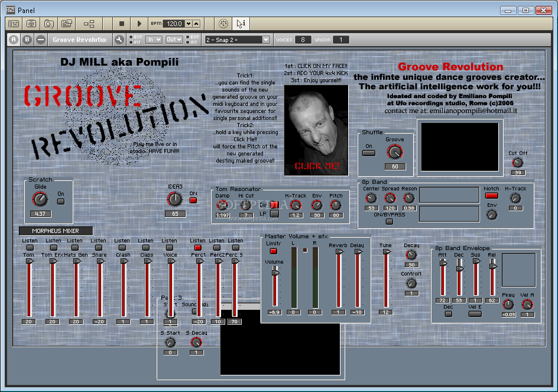Toggle the red Notch button
Screen dimensions: 558x392
491,196
